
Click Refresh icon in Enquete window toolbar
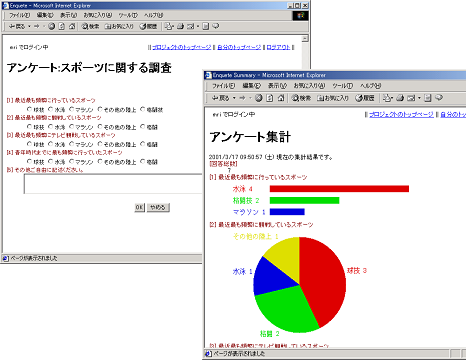click(62, 26)
